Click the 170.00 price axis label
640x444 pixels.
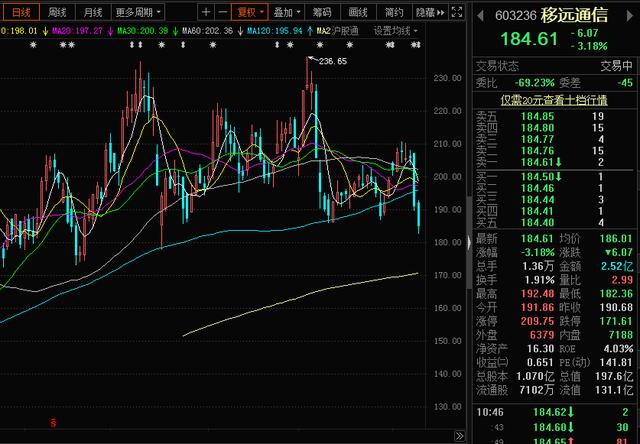447,275
